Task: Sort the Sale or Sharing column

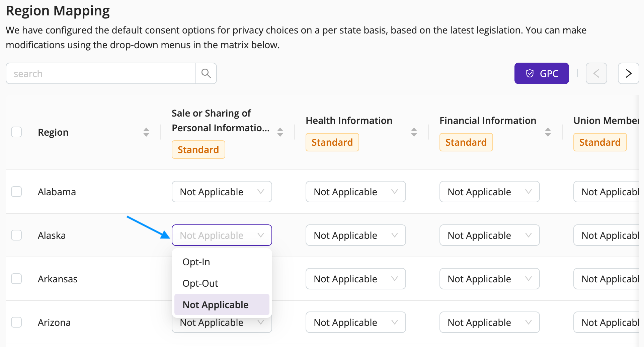Action: pos(280,132)
